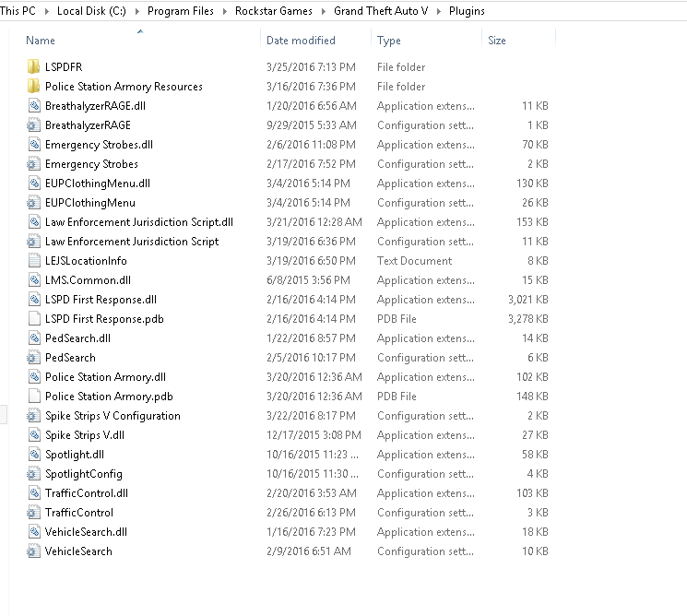Click the Text Document type cell

(x=414, y=261)
